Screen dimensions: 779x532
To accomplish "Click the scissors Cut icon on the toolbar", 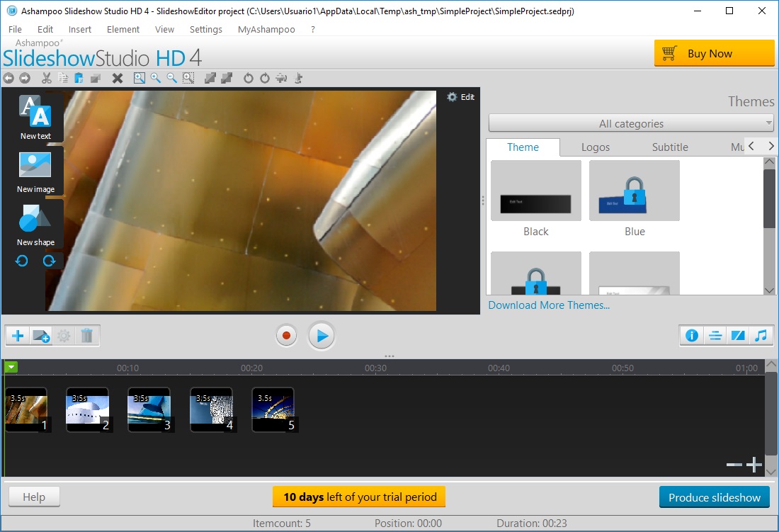I will [47, 78].
